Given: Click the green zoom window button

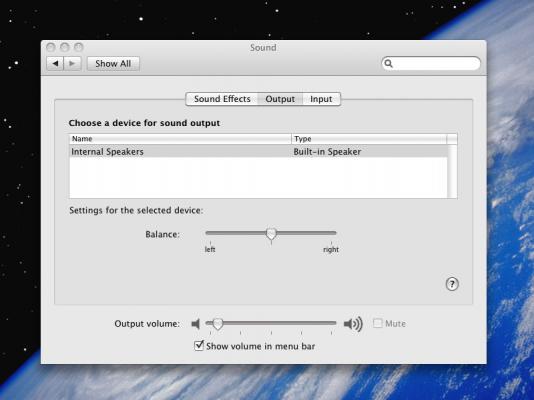Looking at the screenshot, I should tap(79, 47).
